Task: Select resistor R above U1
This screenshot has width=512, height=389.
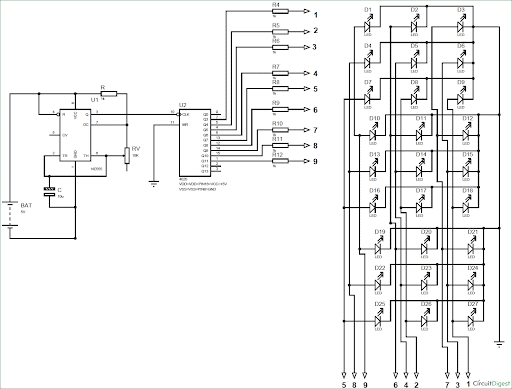Action: coord(109,94)
